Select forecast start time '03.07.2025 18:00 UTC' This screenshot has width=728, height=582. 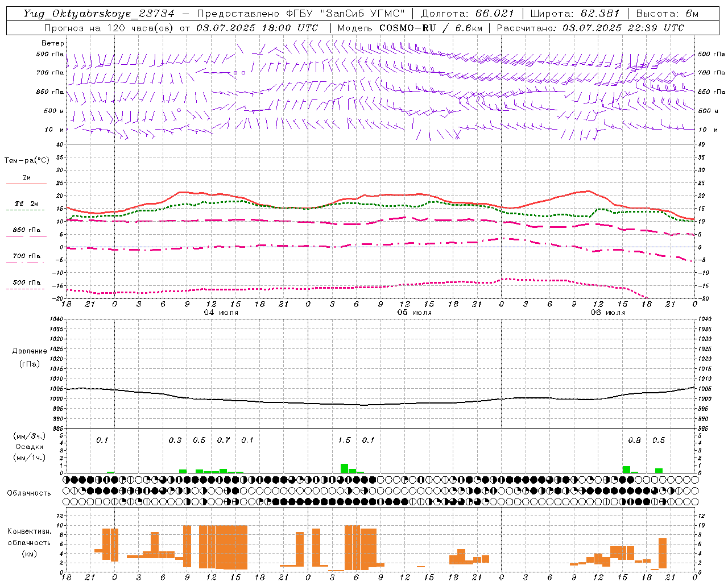pos(258,28)
